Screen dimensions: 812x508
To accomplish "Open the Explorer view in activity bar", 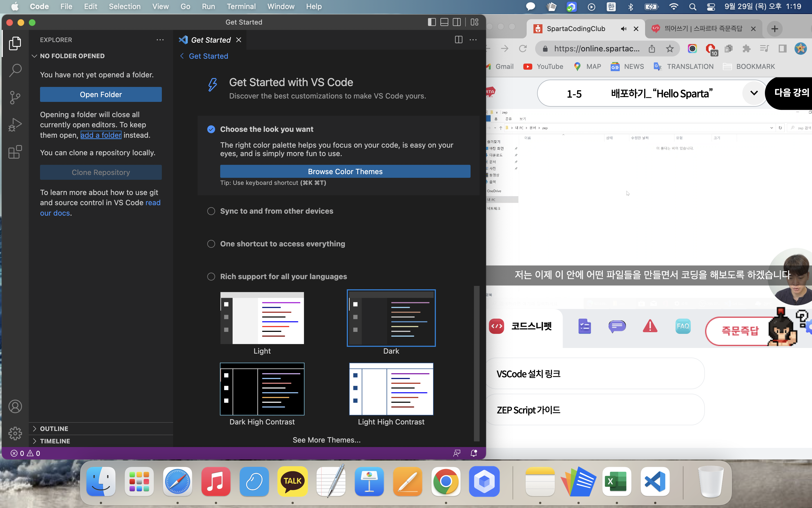I will tap(15, 43).
